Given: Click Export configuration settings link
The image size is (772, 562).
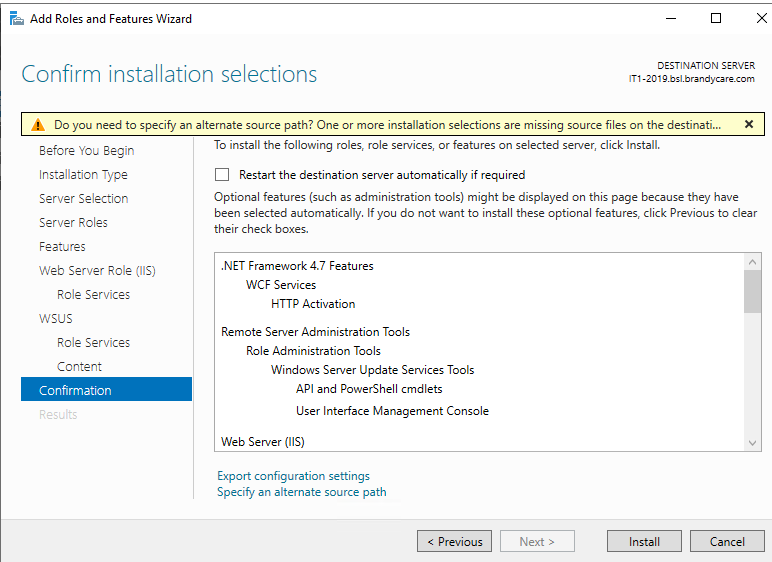Looking at the screenshot, I should (293, 476).
